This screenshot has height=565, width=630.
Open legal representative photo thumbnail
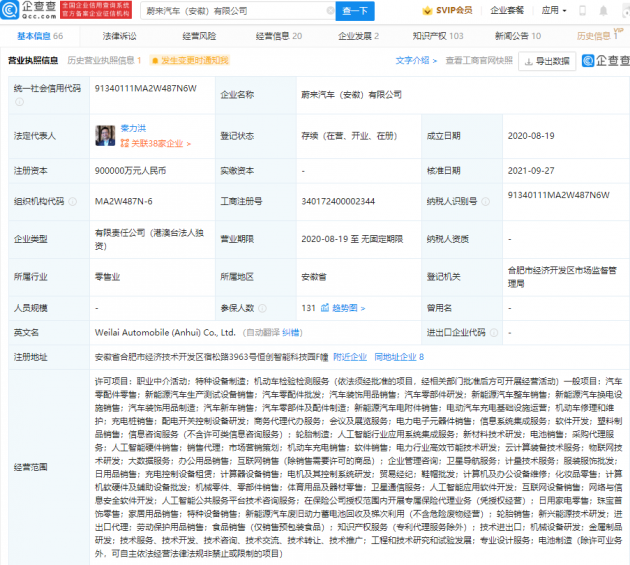[105, 135]
